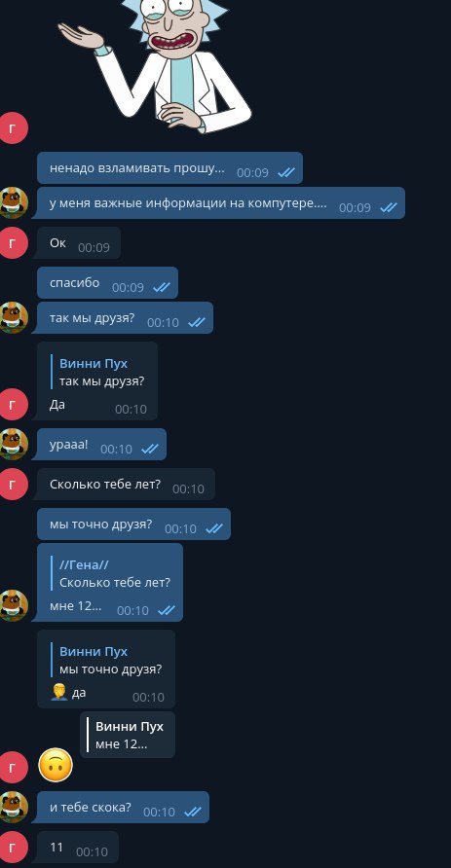Open the quoted '//Гена//' reply header
Screen dimensions: 451x868
(84, 564)
